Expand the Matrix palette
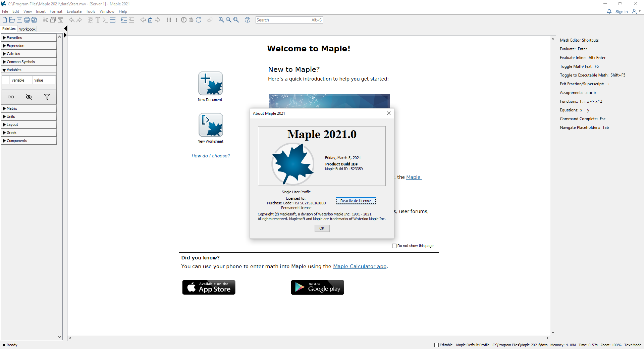 [x=29, y=108]
